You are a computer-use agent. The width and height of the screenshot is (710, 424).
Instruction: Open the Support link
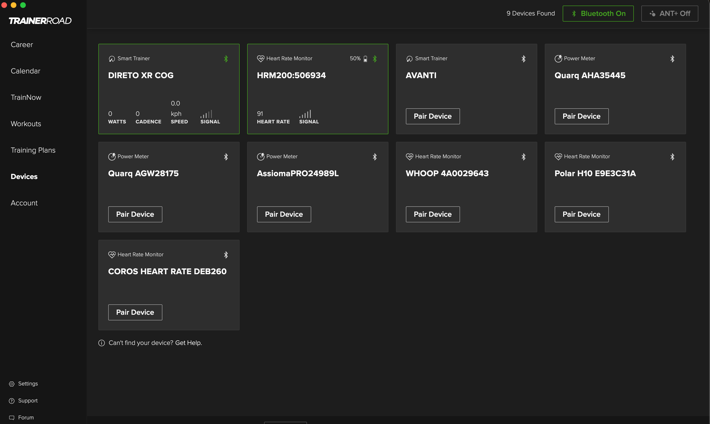(24, 401)
